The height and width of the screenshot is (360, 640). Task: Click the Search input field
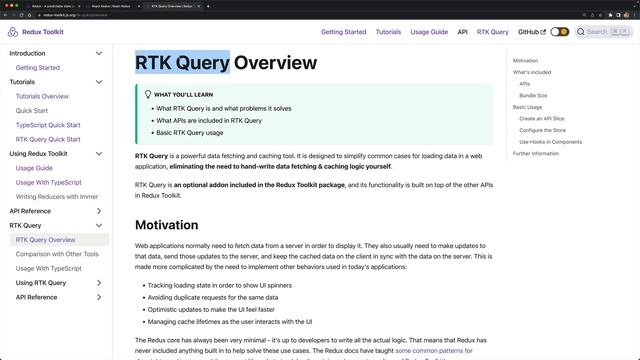coord(604,32)
